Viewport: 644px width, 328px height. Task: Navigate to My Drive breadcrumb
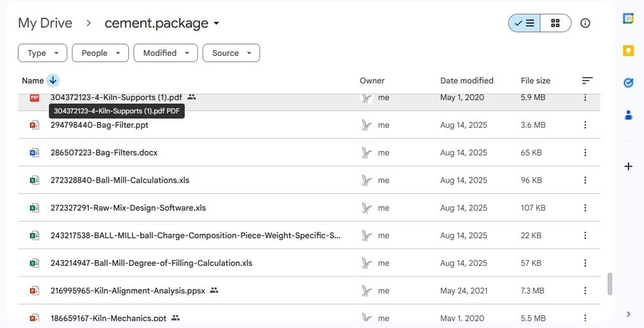pos(45,23)
